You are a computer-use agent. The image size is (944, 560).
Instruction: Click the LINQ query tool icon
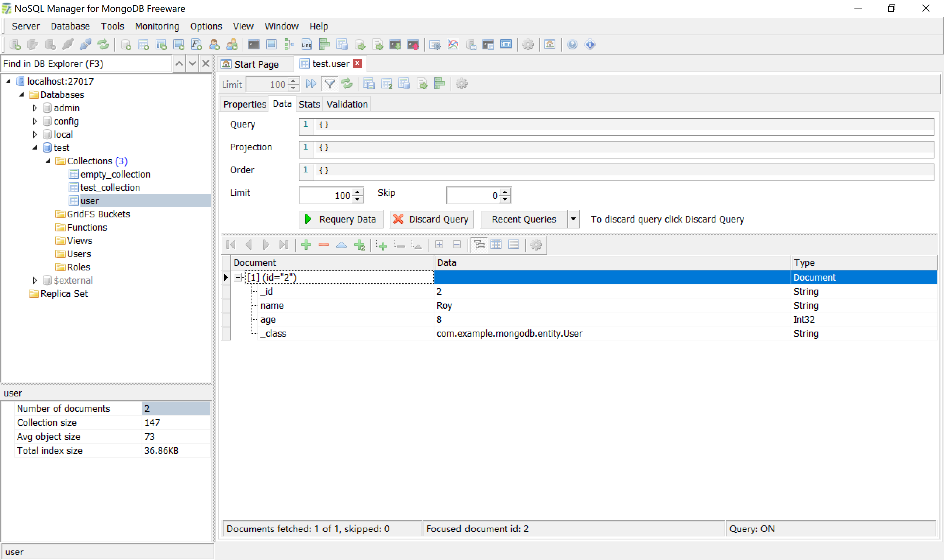coord(306,45)
